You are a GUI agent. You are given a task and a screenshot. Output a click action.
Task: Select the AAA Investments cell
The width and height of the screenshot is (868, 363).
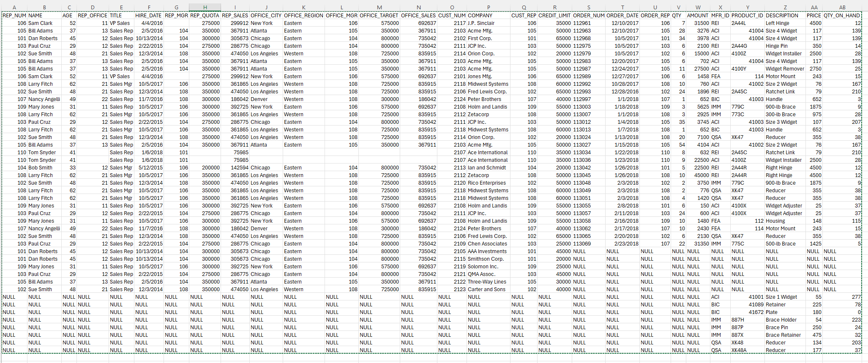coord(488,251)
